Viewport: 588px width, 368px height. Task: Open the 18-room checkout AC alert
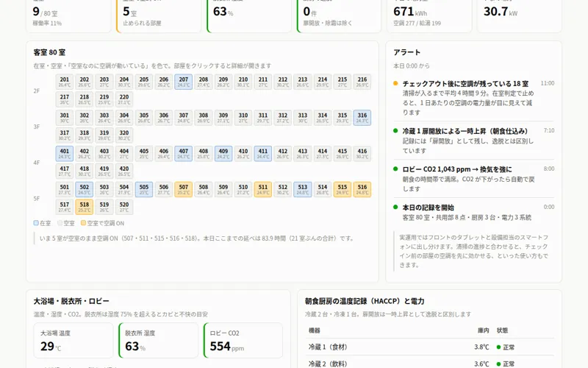pos(473,98)
